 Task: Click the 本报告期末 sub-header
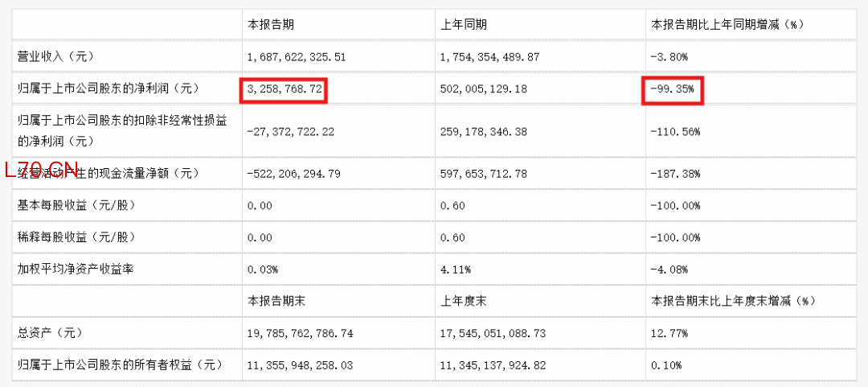point(274,301)
